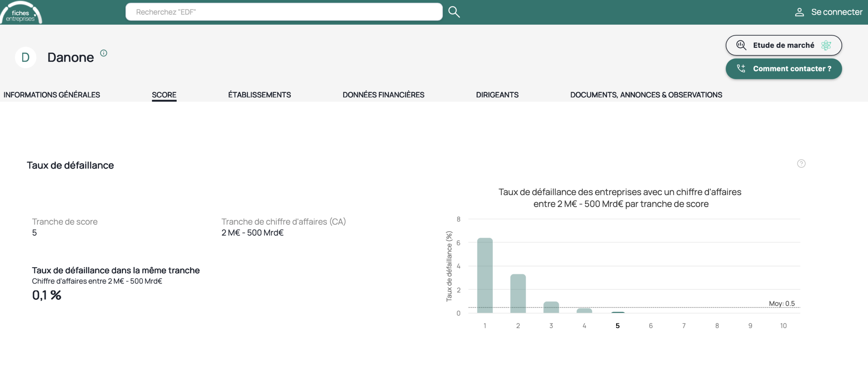
Task: Focus the Recherchez "EDF" search field
Action: pyautogui.click(x=283, y=12)
